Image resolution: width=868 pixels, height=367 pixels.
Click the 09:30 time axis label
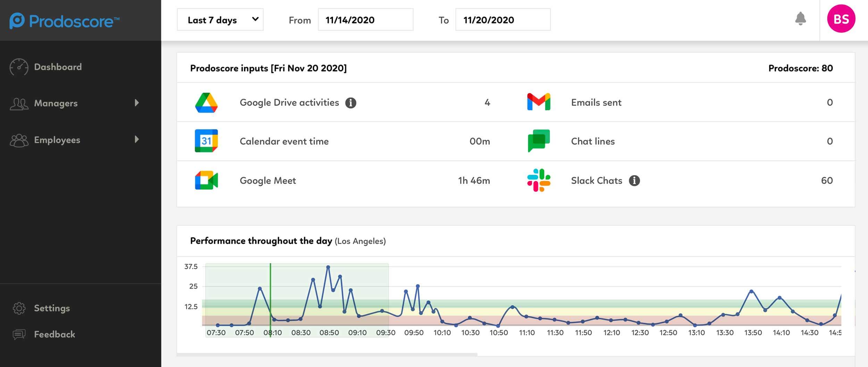[385, 333]
